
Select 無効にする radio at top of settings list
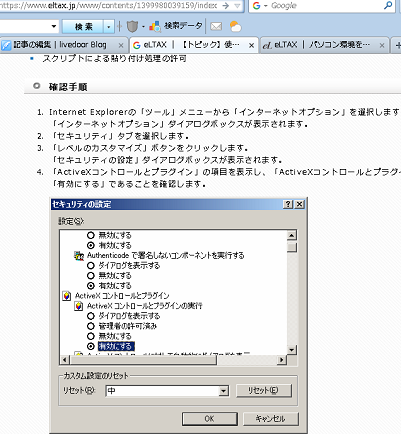91,235
